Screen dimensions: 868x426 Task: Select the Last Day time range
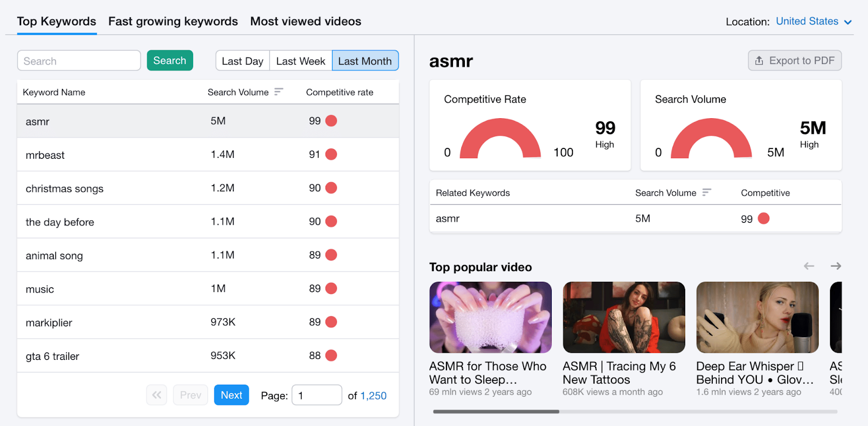coord(242,61)
